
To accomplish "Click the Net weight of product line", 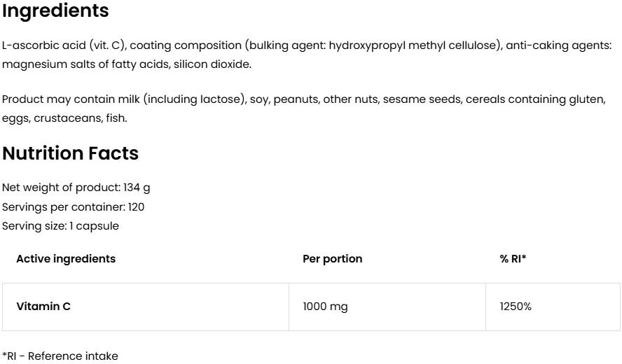I will coord(76,188).
